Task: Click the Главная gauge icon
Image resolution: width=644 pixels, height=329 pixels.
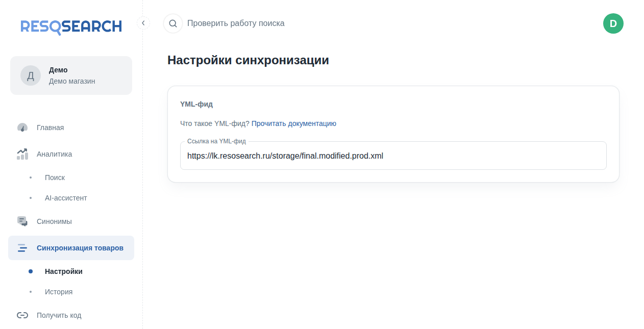Action: click(x=22, y=128)
